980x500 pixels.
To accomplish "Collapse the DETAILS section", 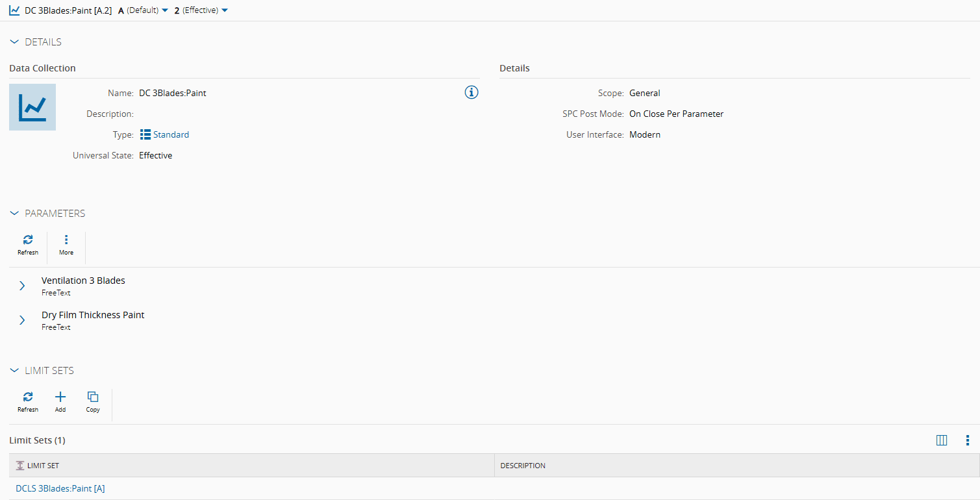I will tap(14, 41).
